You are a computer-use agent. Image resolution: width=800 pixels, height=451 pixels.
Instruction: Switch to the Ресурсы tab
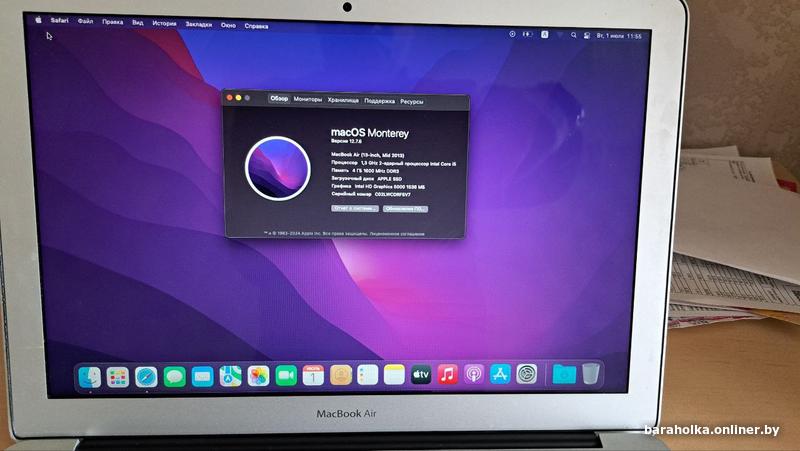point(412,102)
